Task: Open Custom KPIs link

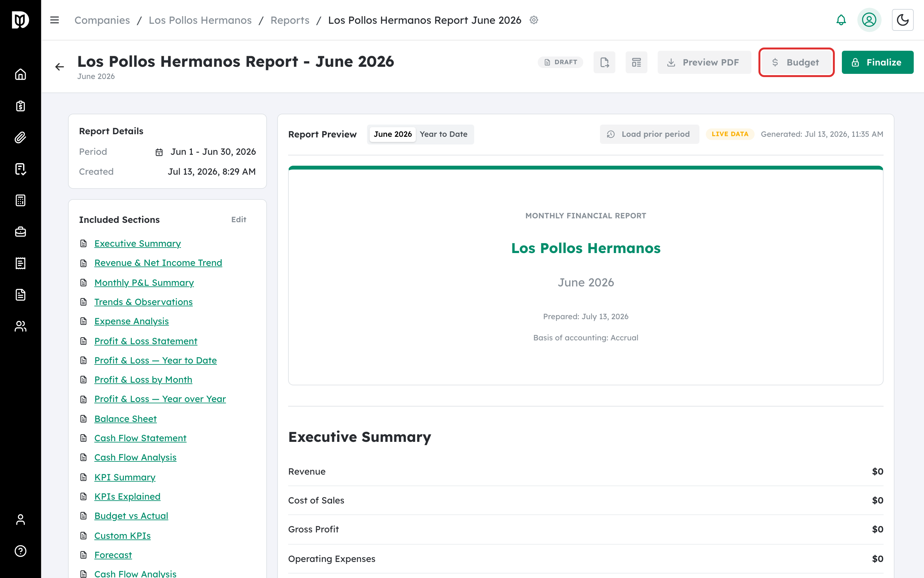Action: (x=122, y=536)
